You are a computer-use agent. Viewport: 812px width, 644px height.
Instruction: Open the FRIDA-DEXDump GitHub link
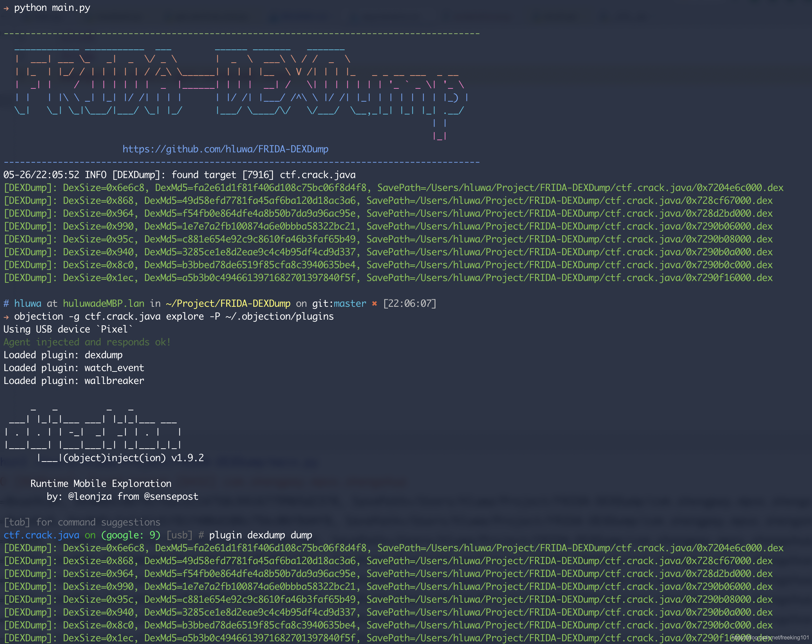225,149
